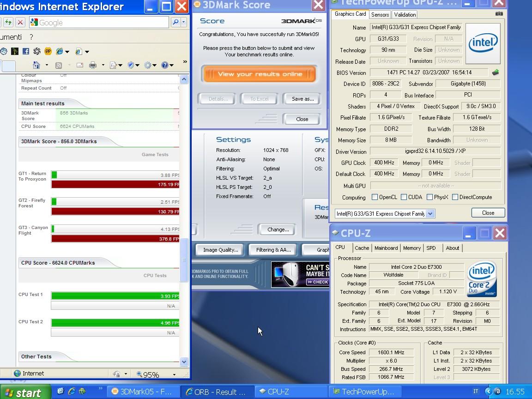The height and width of the screenshot is (399, 532).
Task: Open the Cache tab in CPU-Z
Action: (362, 248)
